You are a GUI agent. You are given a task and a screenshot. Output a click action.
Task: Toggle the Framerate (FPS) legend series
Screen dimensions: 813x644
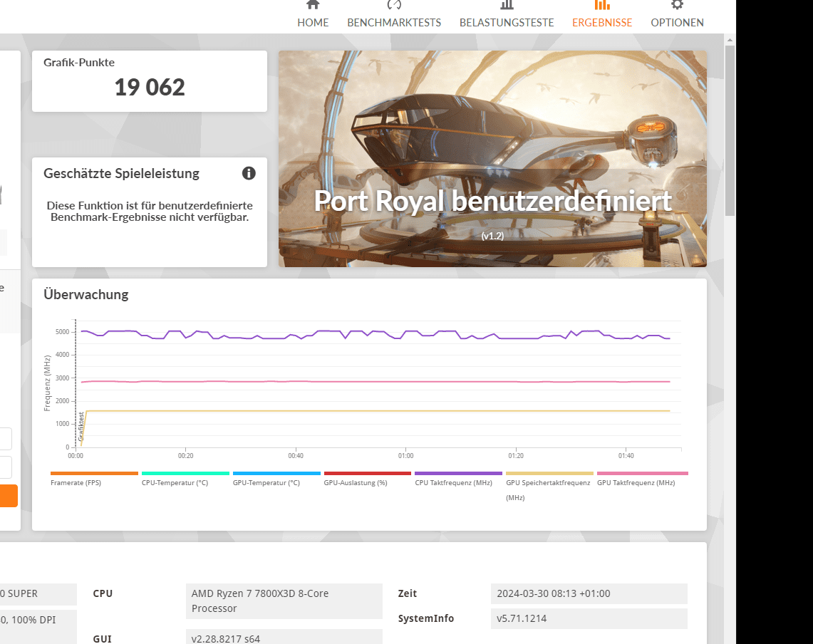click(x=94, y=479)
